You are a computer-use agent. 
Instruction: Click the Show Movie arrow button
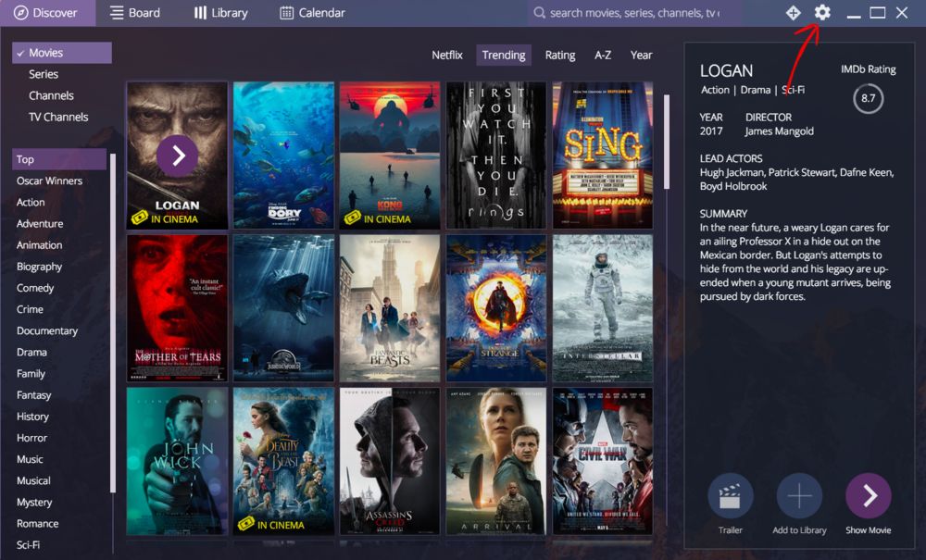coord(869,496)
